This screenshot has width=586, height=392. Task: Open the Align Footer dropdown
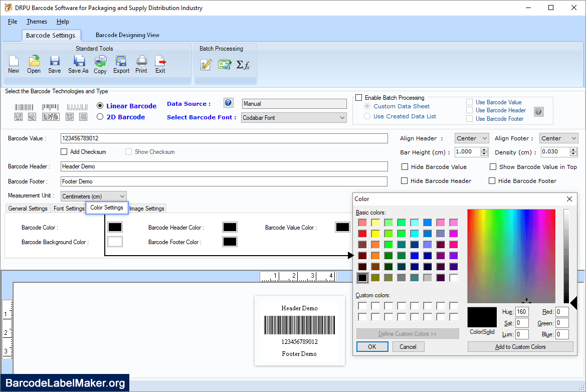(x=559, y=138)
